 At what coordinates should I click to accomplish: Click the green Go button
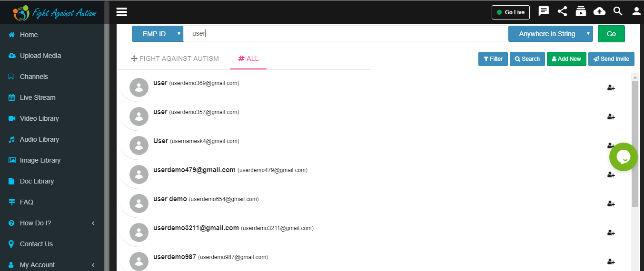611,34
